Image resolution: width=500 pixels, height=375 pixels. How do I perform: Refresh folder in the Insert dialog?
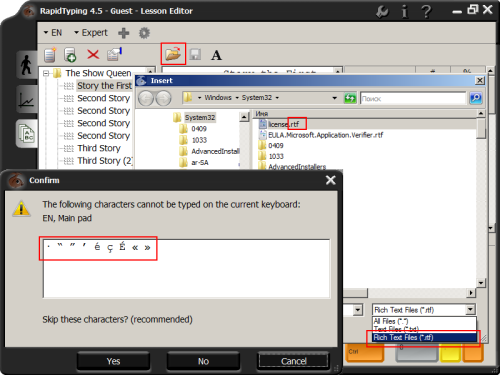tap(350, 98)
